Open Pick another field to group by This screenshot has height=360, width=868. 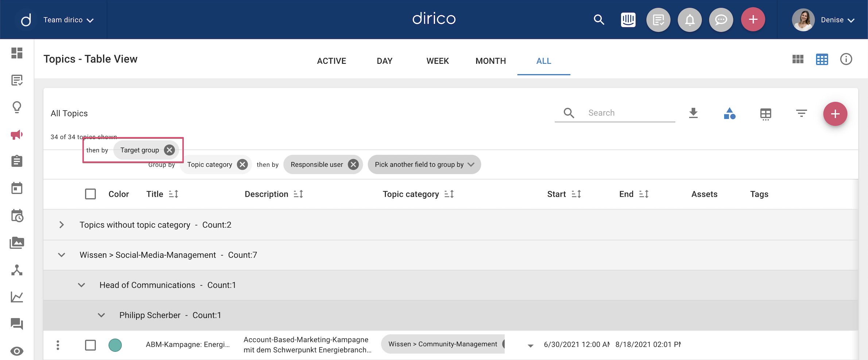point(424,165)
